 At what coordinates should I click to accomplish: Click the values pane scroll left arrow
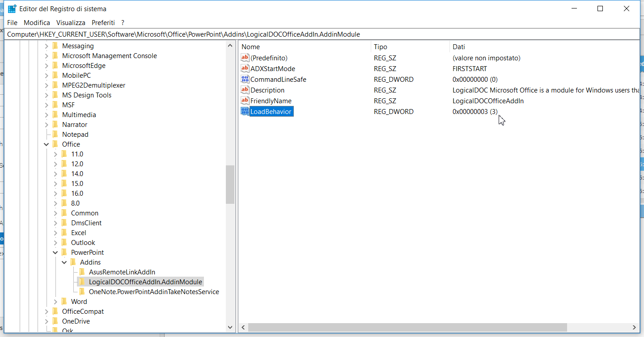pyautogui.click(x=243, y=328)
